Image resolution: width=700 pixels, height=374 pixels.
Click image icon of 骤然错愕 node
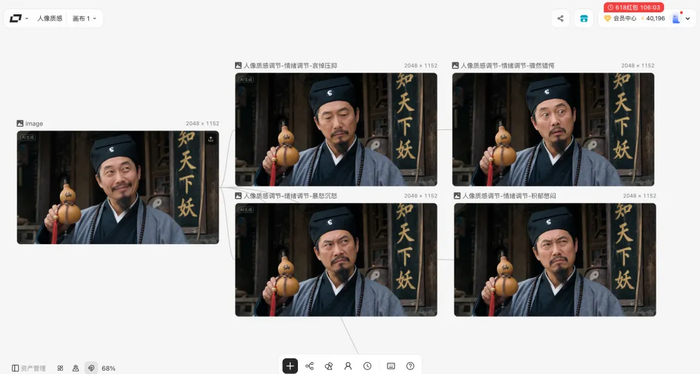coord(455,66)
